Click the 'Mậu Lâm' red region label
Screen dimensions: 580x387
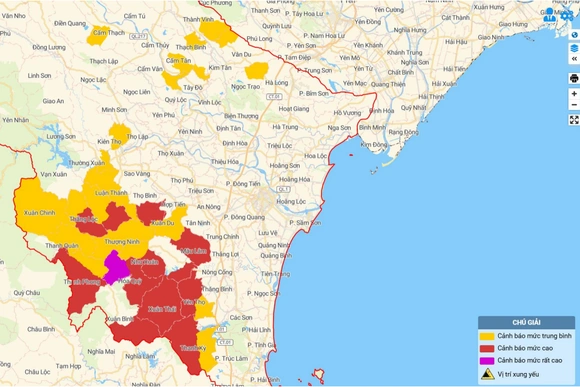[x=194, y=251]
